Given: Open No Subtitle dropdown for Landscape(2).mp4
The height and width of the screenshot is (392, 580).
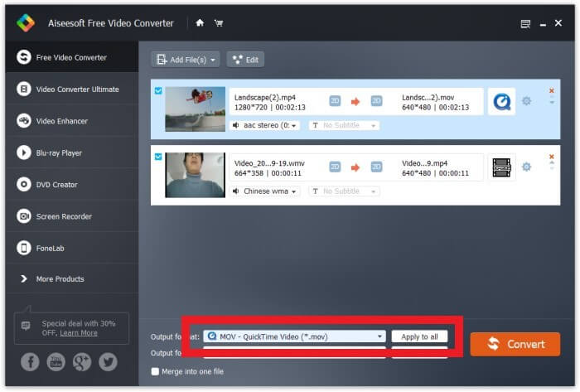Looking at the screenshot, I should click(344, 125).
